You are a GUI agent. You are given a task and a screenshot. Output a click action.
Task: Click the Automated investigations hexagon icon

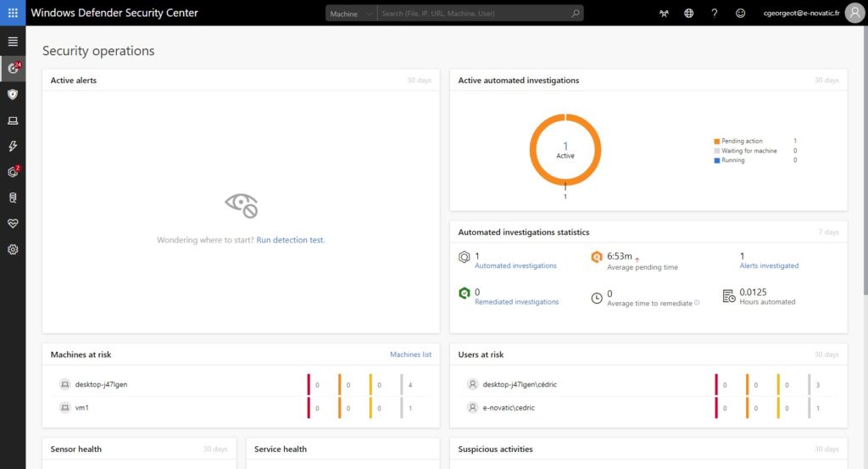(x=465, y=257)
